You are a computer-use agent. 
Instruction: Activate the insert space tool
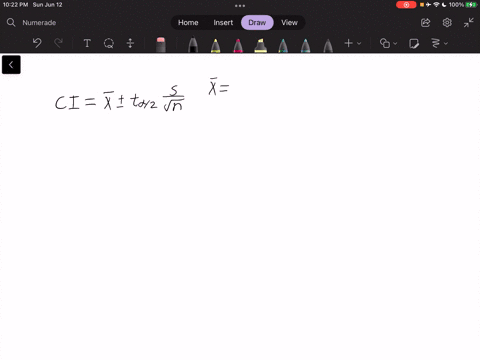(x=130, y=43)
